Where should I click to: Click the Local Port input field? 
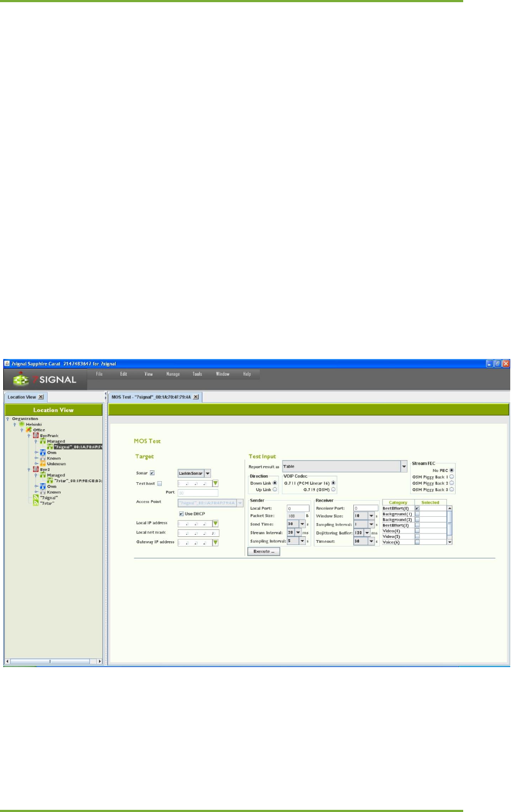point(298,509)
